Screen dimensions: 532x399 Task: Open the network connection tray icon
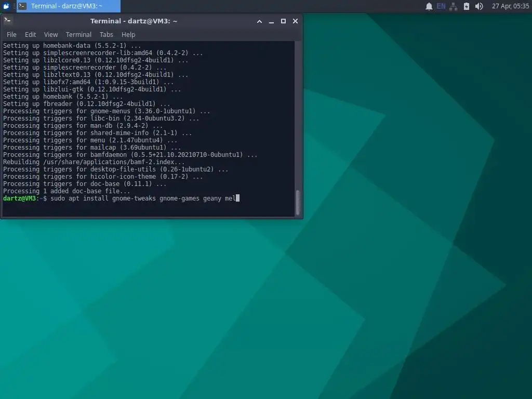[453, 6]
